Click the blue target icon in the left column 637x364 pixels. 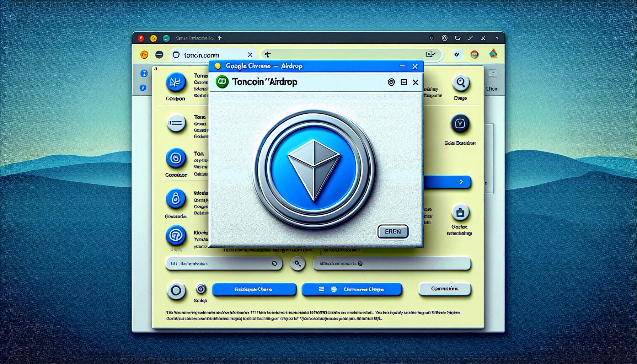click(176, 158)
